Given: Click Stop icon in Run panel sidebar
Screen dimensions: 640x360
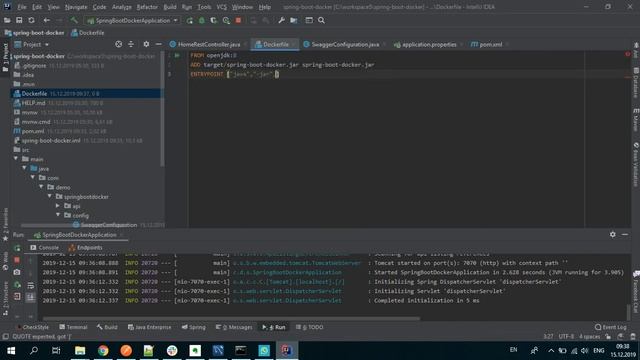Looking at the screenshot, I should tap(17, 260).
